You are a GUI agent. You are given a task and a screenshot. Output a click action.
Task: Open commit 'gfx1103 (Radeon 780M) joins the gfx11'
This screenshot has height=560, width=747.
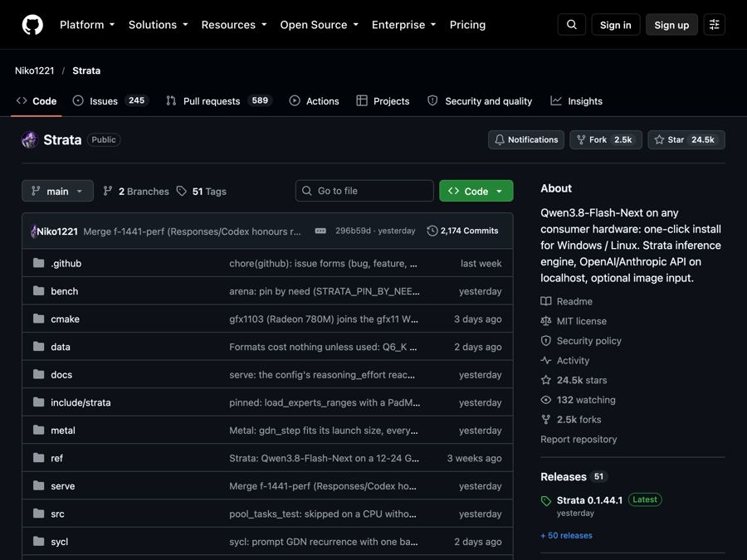tap(324, 319)
